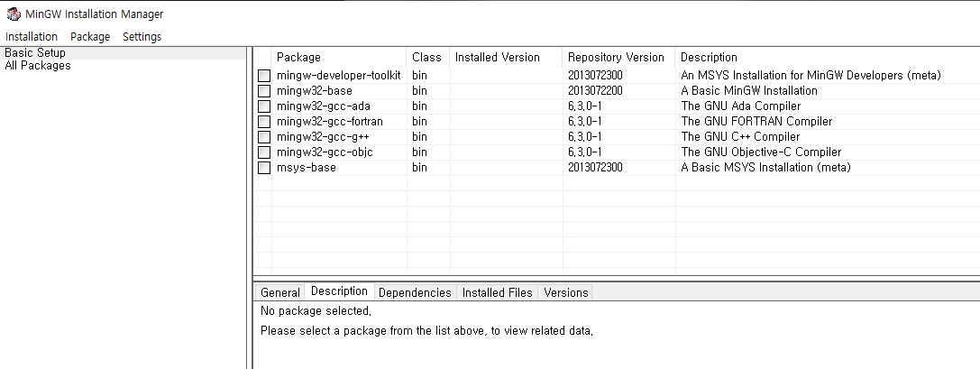The height and width of the screenshot is (369, 980).
Task: Mark the mingw32-gcc-ada checkbox
Action: 264,106
